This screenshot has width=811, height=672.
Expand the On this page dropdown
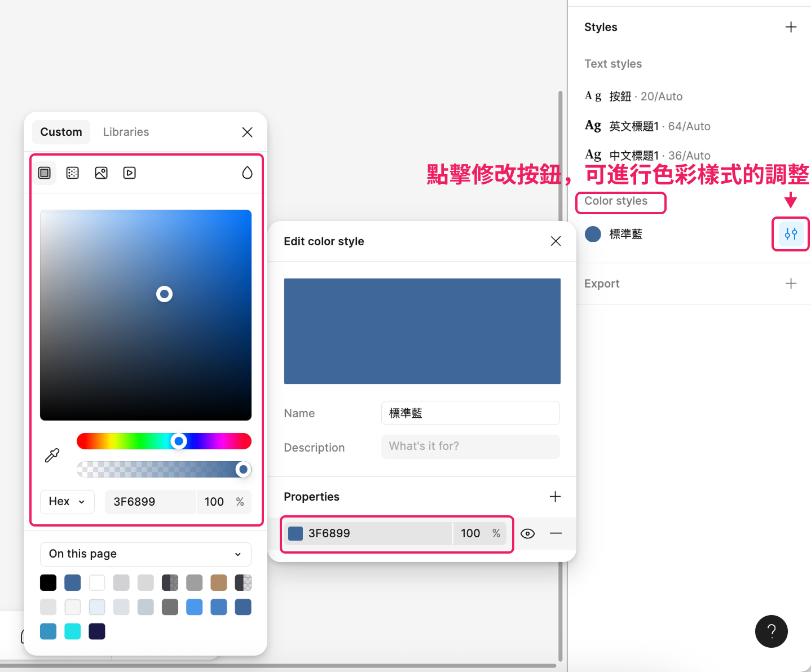coord(146,554)
